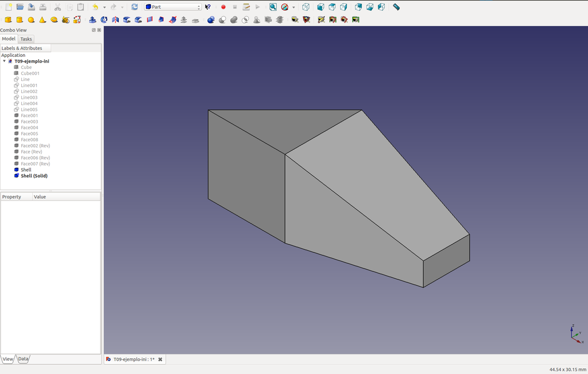Start macro recording with red button
Screen dimensions: 588x374
pos(223,7)
